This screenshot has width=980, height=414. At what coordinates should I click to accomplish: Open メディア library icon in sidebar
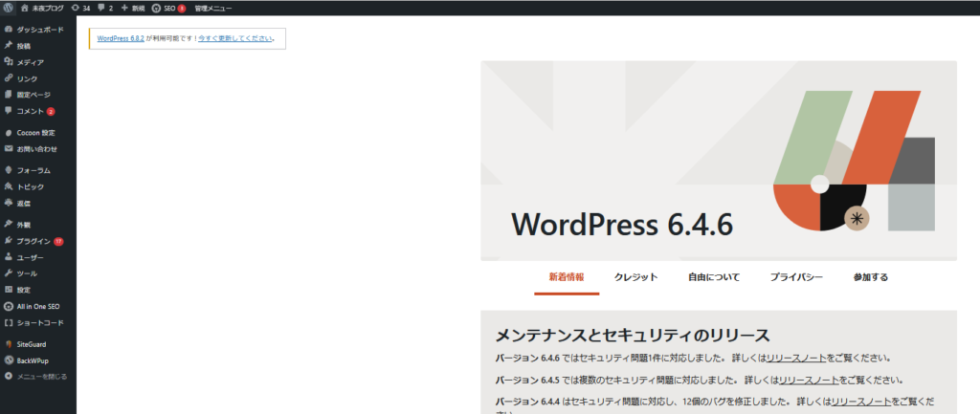coord(8,62)
